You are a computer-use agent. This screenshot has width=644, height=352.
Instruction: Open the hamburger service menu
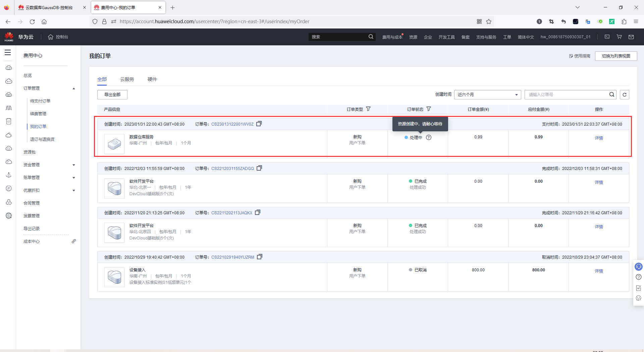[8, 52]
